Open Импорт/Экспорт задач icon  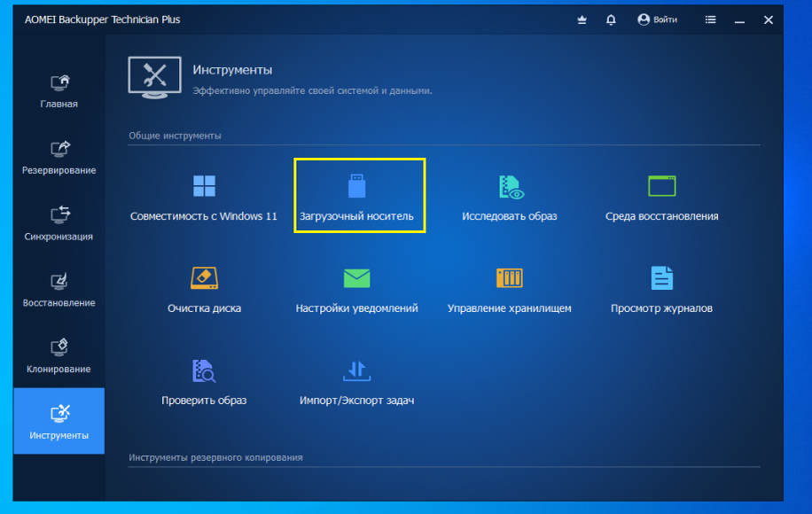(357, 370)
